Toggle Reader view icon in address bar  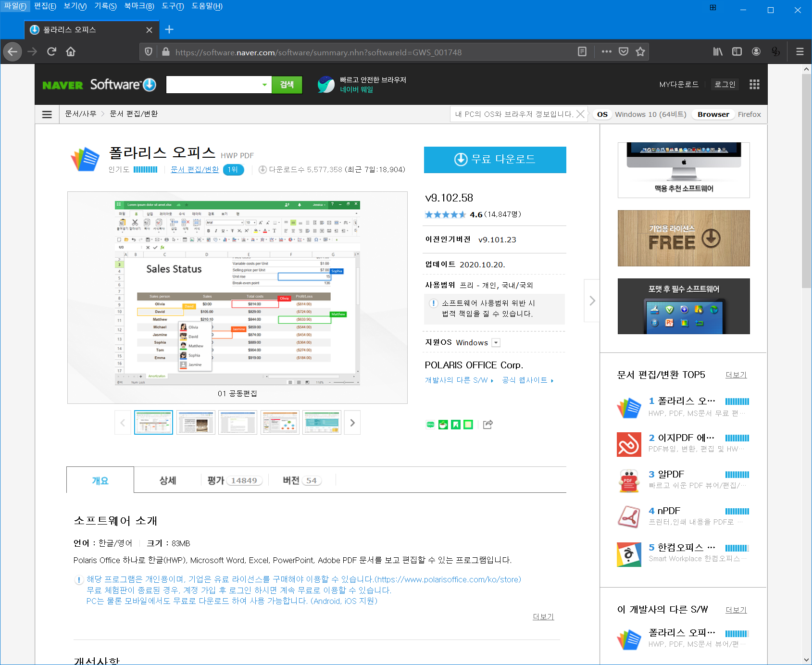pos(582,51)
